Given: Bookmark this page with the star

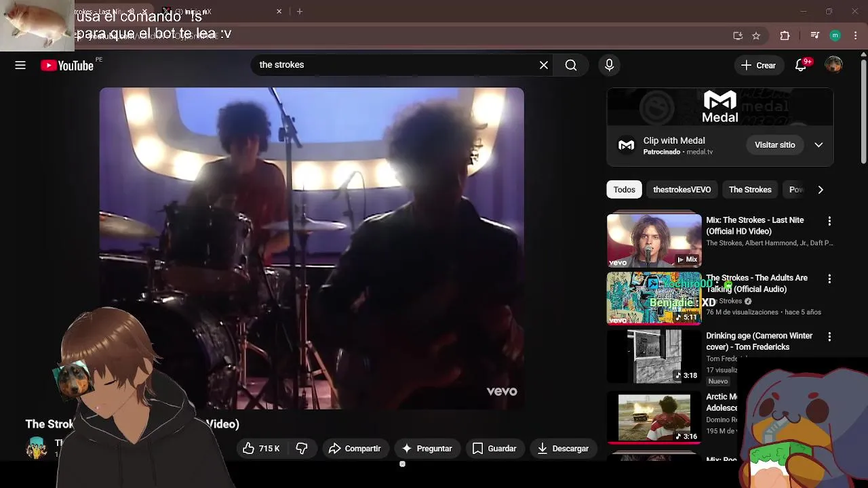Looking at the screenshot, I should 756,36.
